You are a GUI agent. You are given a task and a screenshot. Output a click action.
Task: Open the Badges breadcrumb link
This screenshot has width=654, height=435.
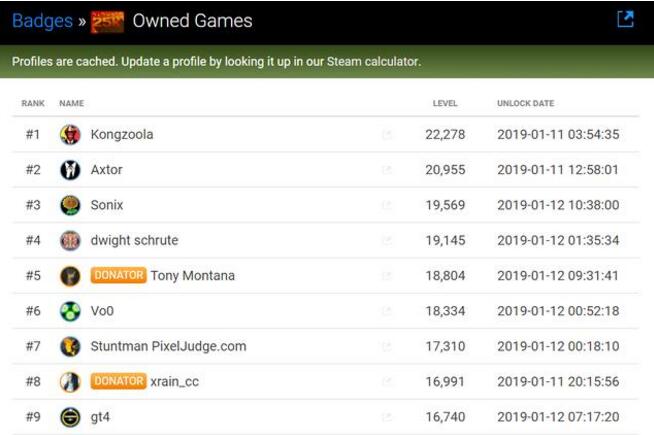[x=42, y=21]
